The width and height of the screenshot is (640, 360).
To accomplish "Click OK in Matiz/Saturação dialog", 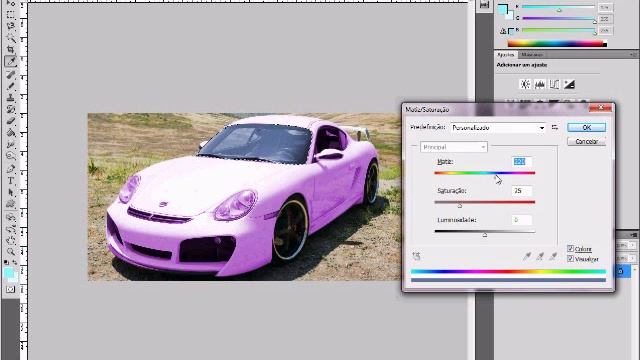I will [587, 127].
